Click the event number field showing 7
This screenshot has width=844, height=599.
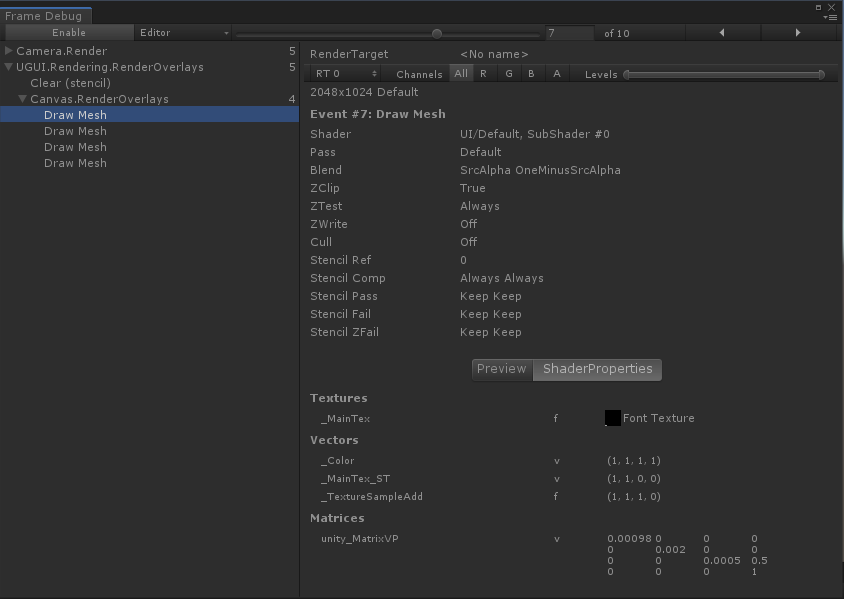(570, 33)
